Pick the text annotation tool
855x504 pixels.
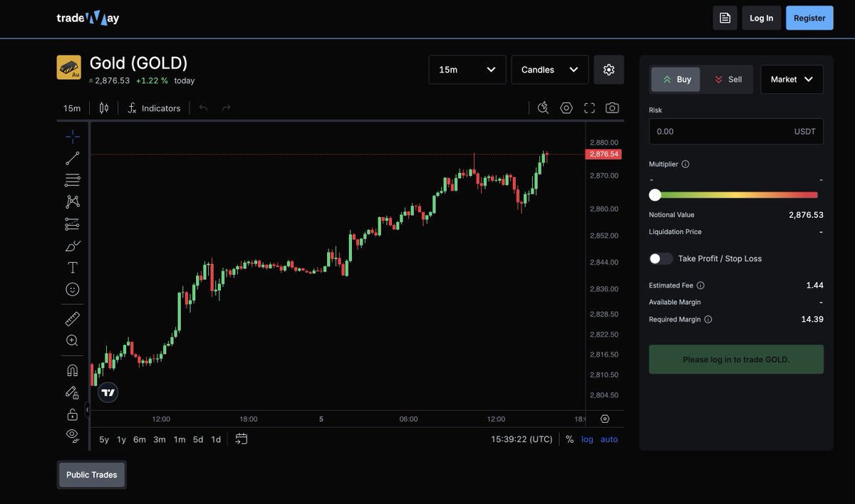[x=71, y=267]
